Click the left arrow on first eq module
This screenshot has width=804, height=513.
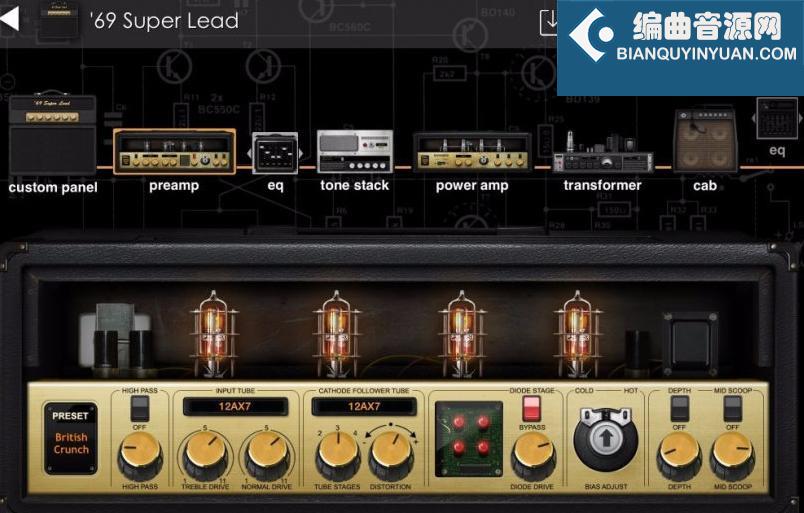(x=250, y=153)
